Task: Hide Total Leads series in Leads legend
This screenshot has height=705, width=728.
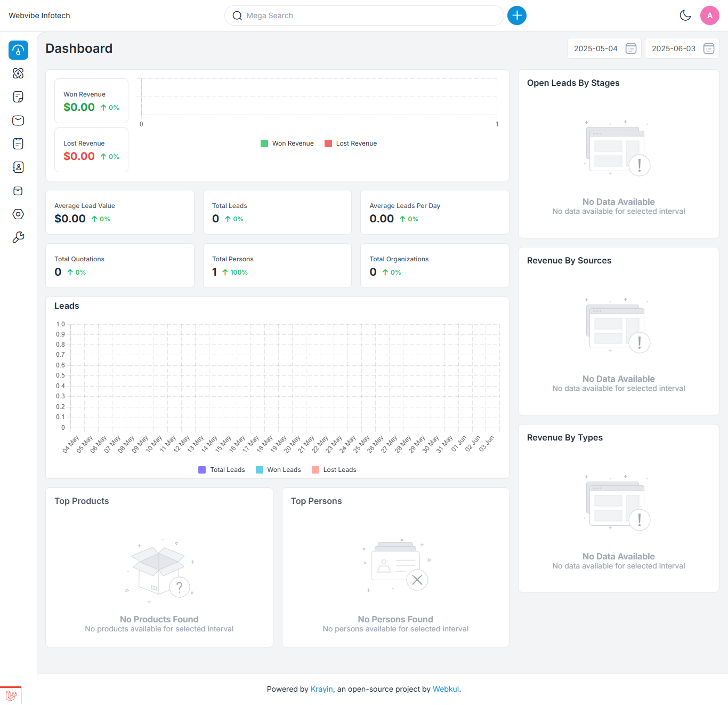Action: click(x=222, y=470)
